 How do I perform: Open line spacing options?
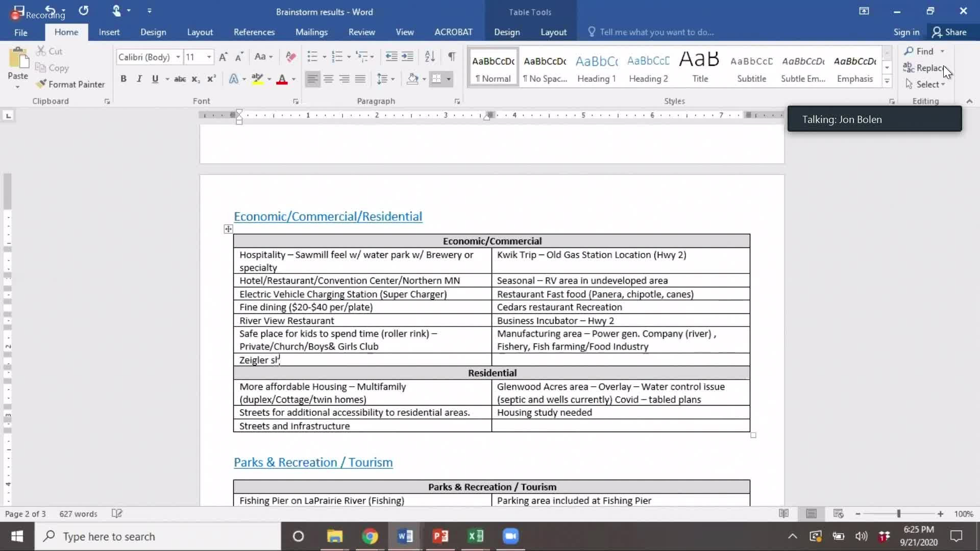pos(385,79)
